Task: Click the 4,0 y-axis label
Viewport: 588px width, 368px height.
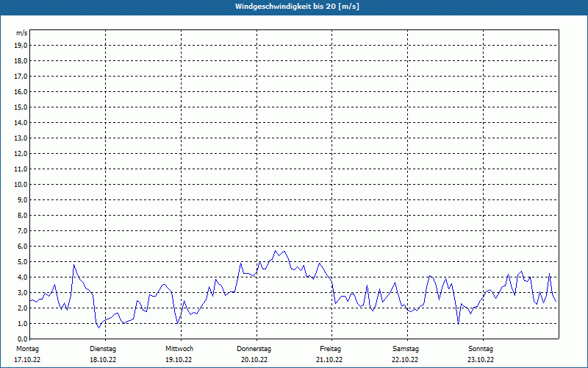Action: (22, 277)
